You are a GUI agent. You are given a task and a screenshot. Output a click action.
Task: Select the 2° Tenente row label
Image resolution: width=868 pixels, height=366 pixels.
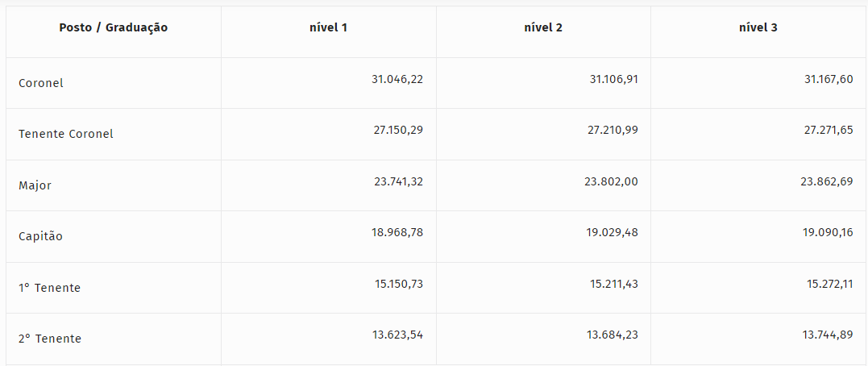(x=50, y=339)
